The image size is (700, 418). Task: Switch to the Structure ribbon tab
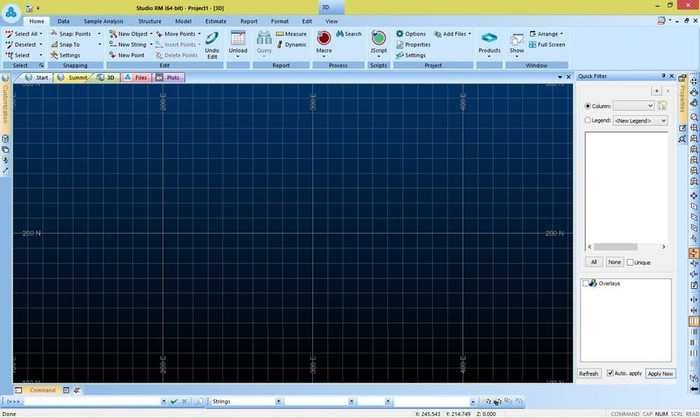[150, 21]
